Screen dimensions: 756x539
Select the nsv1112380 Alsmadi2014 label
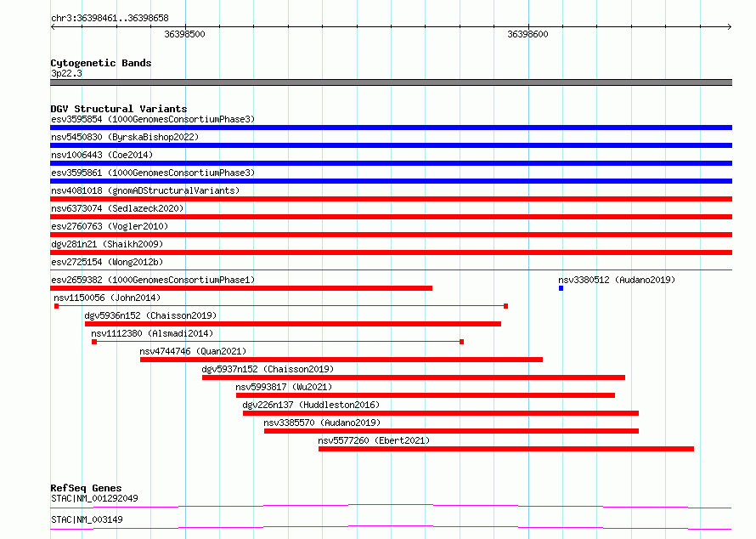pyautogui.click(x=152, y=333)
